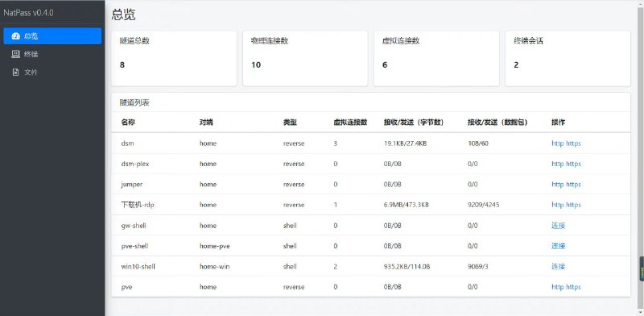Click the home-pve peer cell
The image size is (644, 316).
point(215,246)
